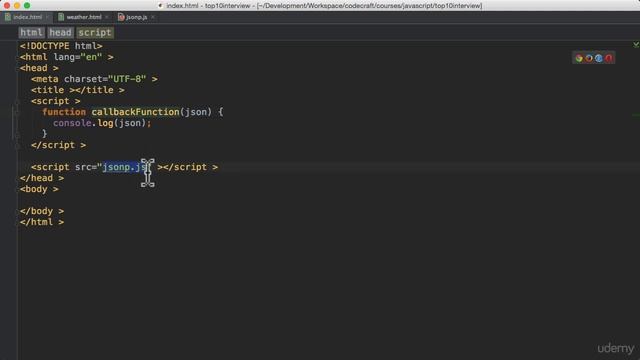Close the weather.html tab
Screen dimensions: 640x360
click(x=107, y=17)
